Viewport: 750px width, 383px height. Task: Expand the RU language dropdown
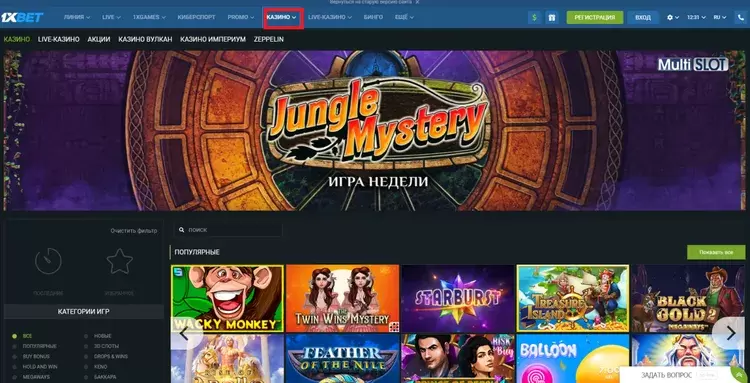coord(719,17)
